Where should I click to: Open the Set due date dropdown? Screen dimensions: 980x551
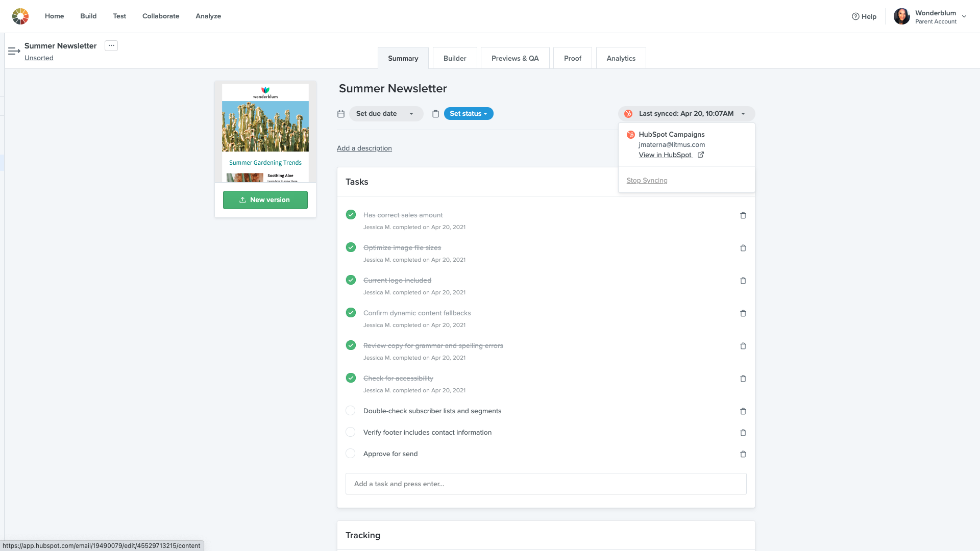(x=386, y=114)
